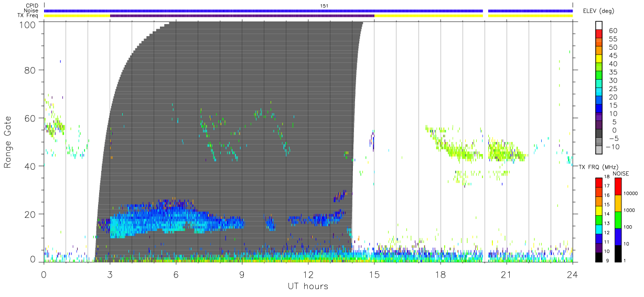Click the 6 tick on UT hours axis

(x=176, y=273)
